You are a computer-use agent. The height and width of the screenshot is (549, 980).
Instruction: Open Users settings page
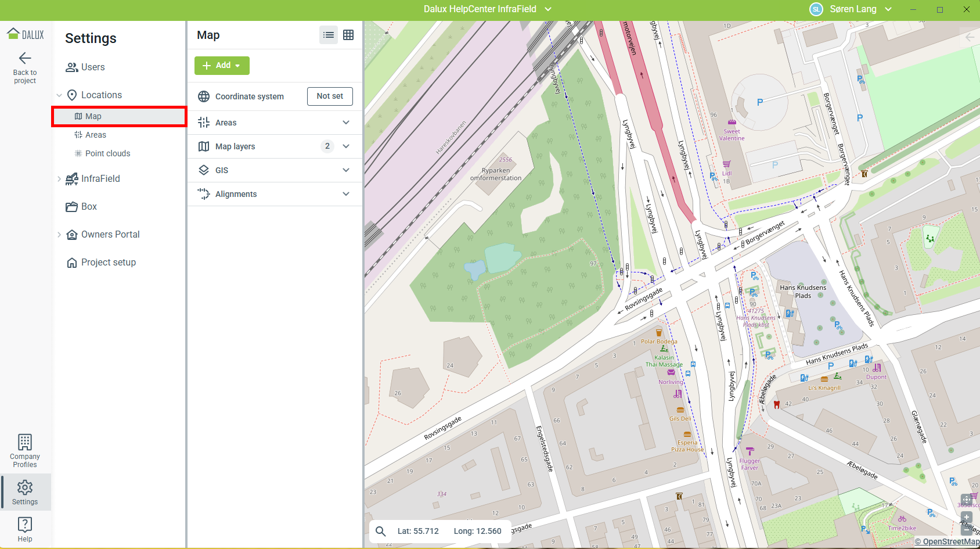pyautogui.click(x=93, y=67)
